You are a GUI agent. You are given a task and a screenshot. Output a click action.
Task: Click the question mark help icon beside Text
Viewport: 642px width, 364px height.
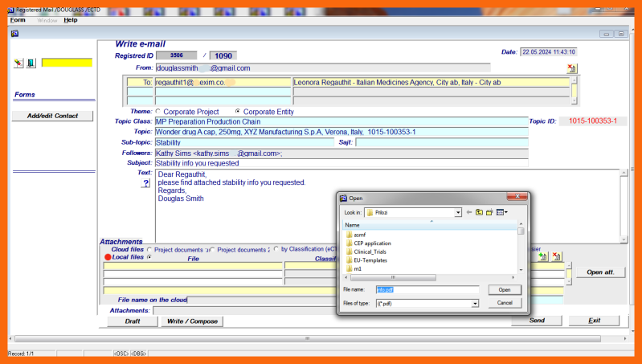(145, 184)
